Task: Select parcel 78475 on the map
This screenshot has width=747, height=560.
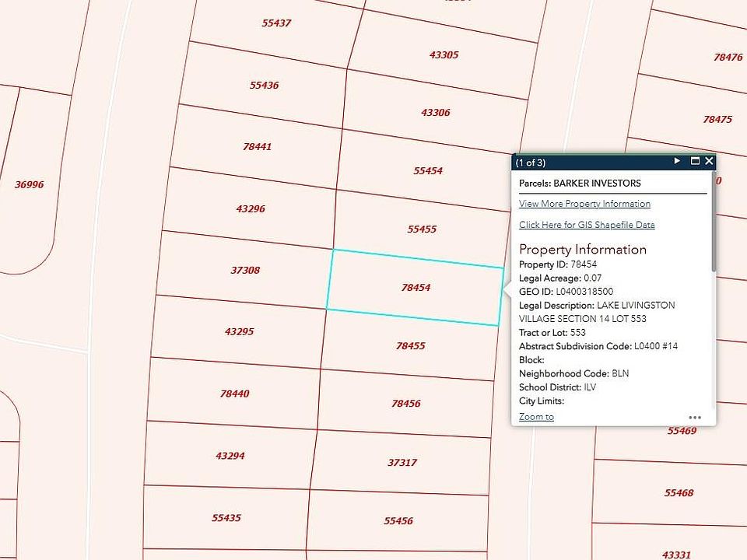Action: [x=717, y=119]
